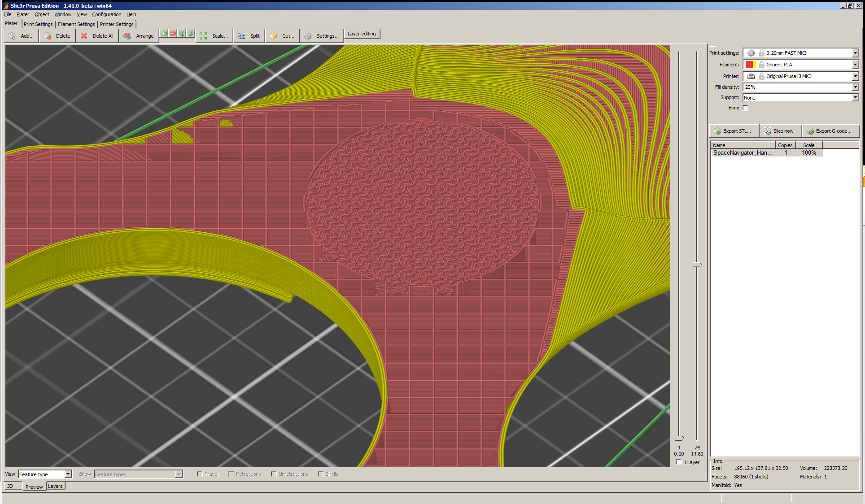Click the green plus increase copies icon
The image size is (865, 504).
(164, 34)
